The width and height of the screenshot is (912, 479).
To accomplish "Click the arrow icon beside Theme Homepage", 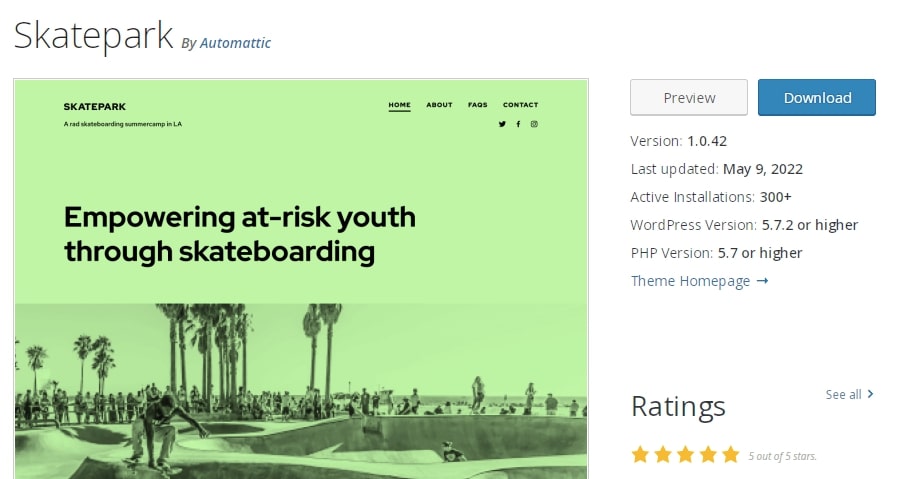I will [763, 281].
